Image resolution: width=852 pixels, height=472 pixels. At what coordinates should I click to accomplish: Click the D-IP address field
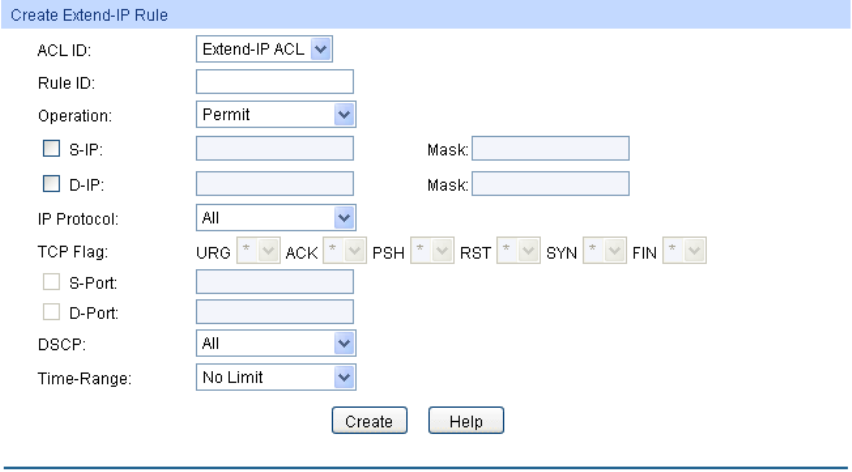[274, 184]
